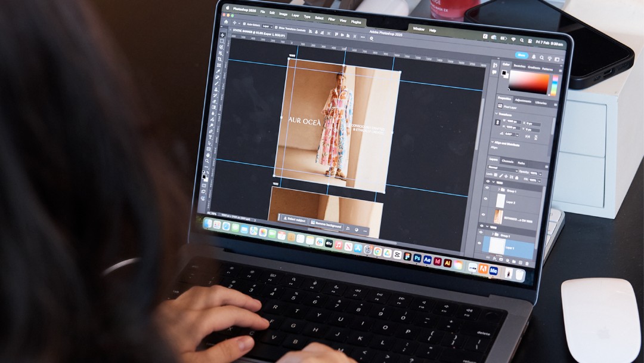Switch to the Adjustments tab
This screenshot has height=363, width=644.
click(524, 101)
